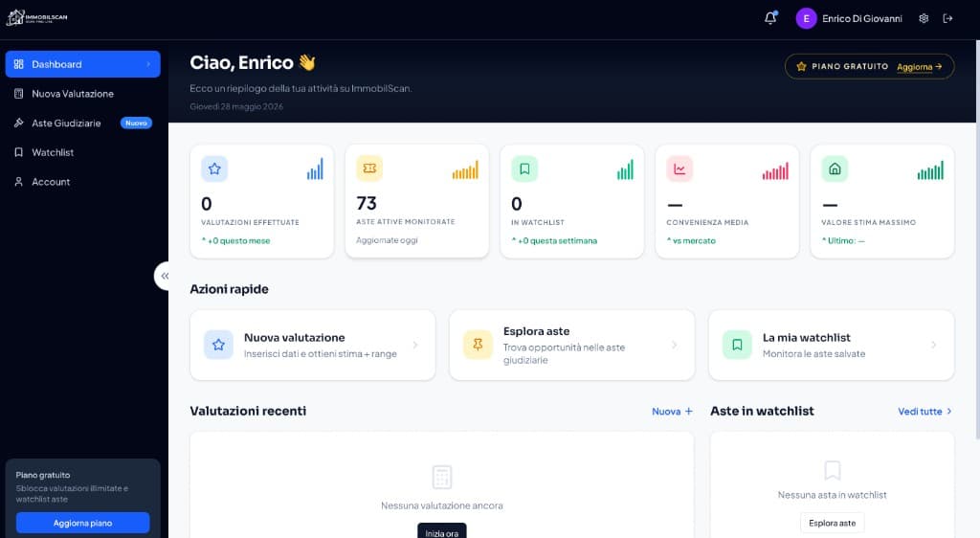The width and height of the screenshot is (980, 538).
Task: Collapse the sidebar with double chevron
Action: 164,276
